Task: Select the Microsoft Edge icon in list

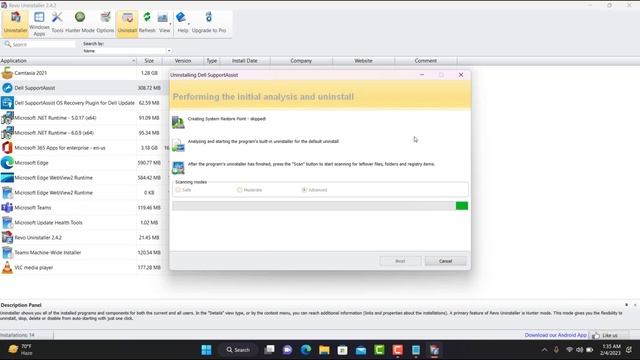Action: pyautogui.click(x=7, y=162)
